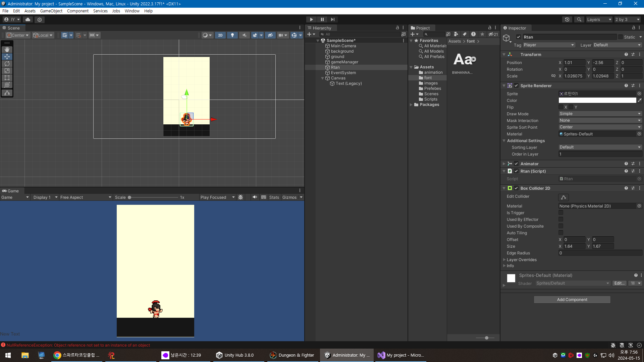The image size is (644, 362).
Task: Disable Box Collider 2D component checkbox
Action: pos(516,188)
